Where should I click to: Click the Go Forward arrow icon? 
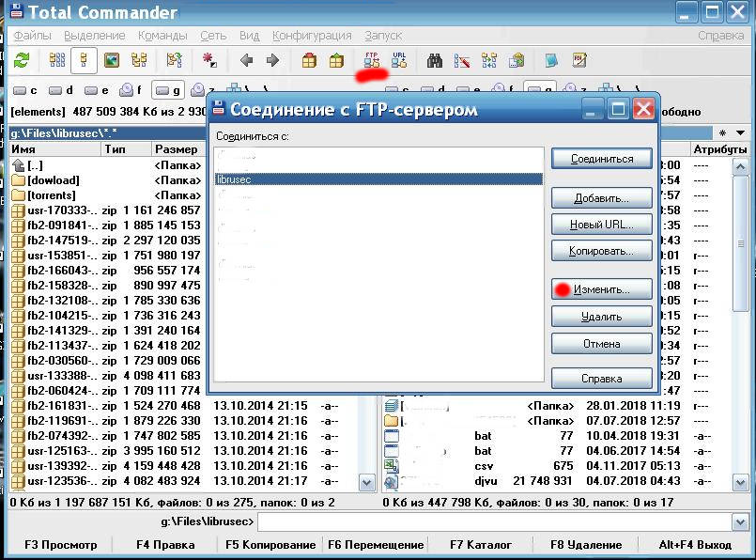[x=272, y=61]
